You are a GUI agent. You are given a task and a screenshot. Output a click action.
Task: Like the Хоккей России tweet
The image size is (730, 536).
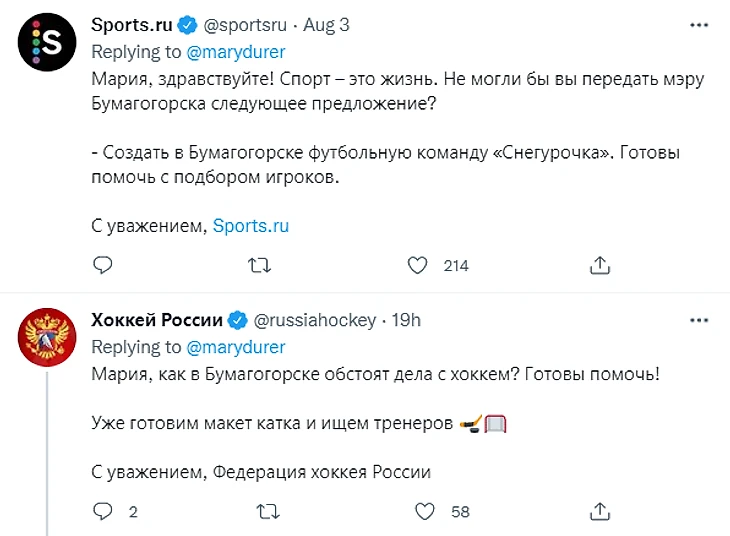(x=425, y=511)
